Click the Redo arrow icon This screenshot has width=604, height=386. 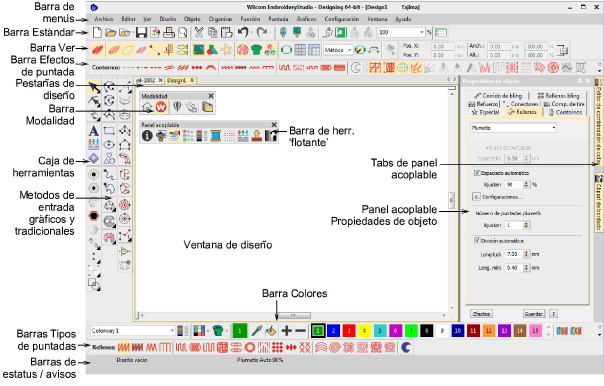(262, 32)
